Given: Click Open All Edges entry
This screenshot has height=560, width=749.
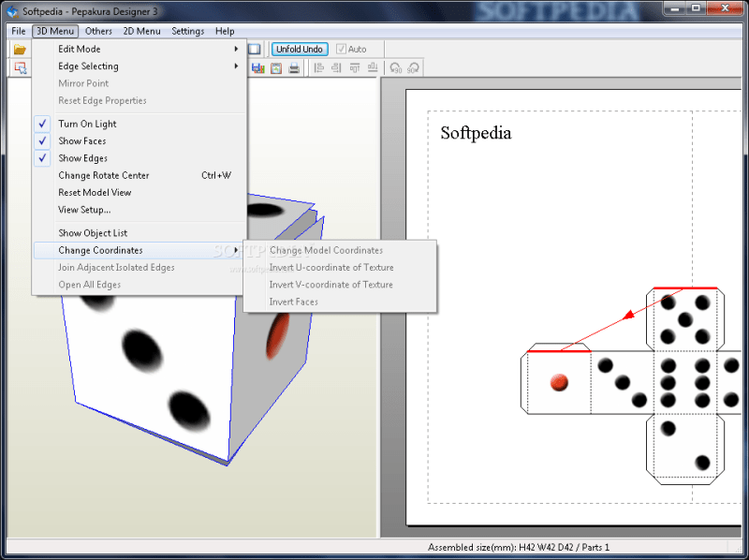Looking at the screenshot, I should pyautogui.click(x=139, y=285).
